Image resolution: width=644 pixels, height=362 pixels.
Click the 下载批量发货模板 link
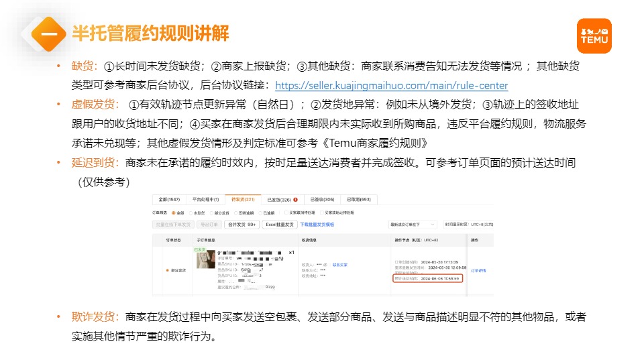pyautogui.click(x=317, y=225)
